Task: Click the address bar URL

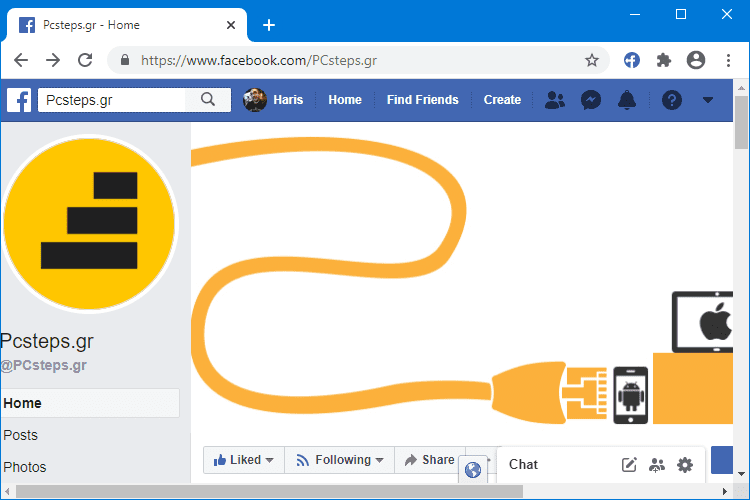Action: pos(259,60)
